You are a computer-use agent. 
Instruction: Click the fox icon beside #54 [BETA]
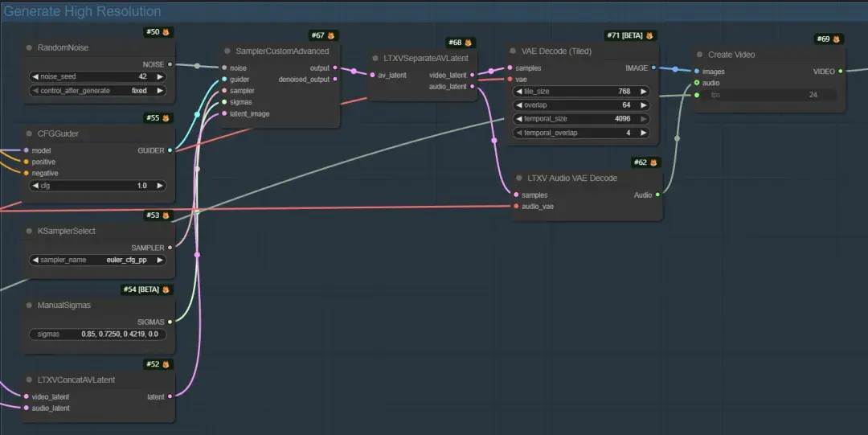pyautogui.click(x=166, y=289)
